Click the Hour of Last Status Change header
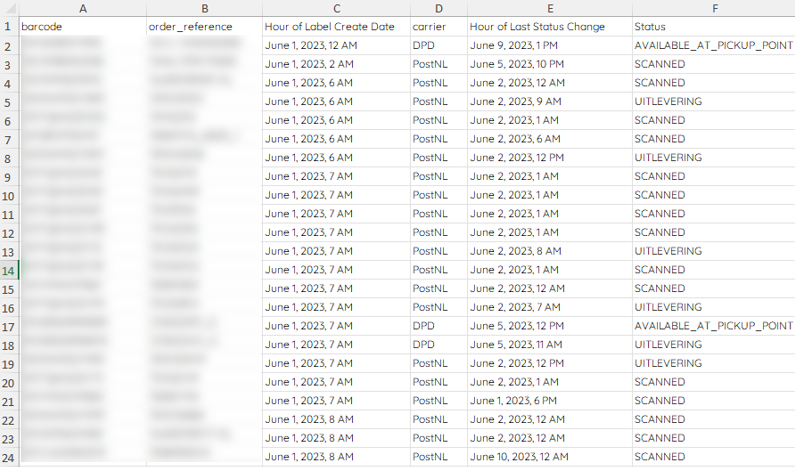The image size is (795, 467). point(550,26)
